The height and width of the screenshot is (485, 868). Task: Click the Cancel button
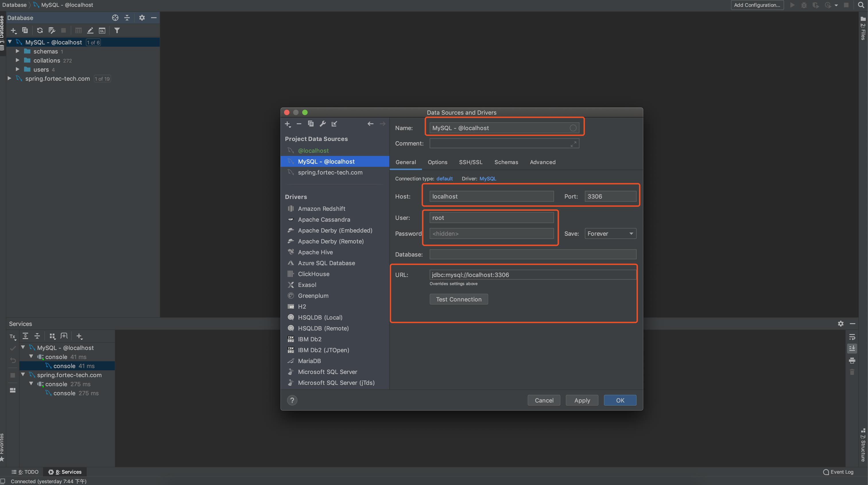544,400
